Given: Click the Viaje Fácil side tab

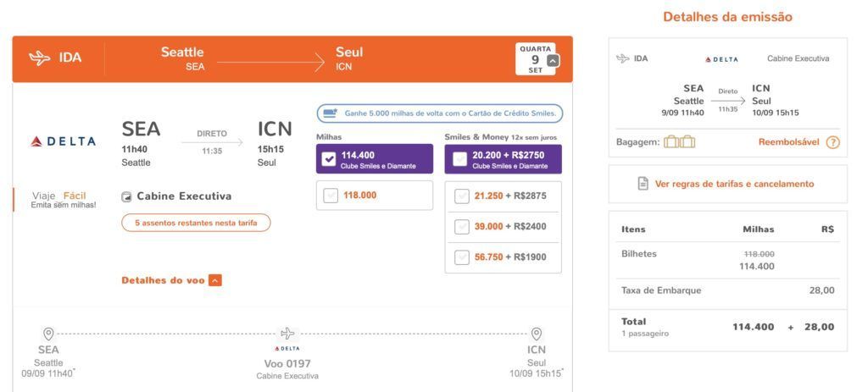Looking at the screenshot, I should coord(58,200).
